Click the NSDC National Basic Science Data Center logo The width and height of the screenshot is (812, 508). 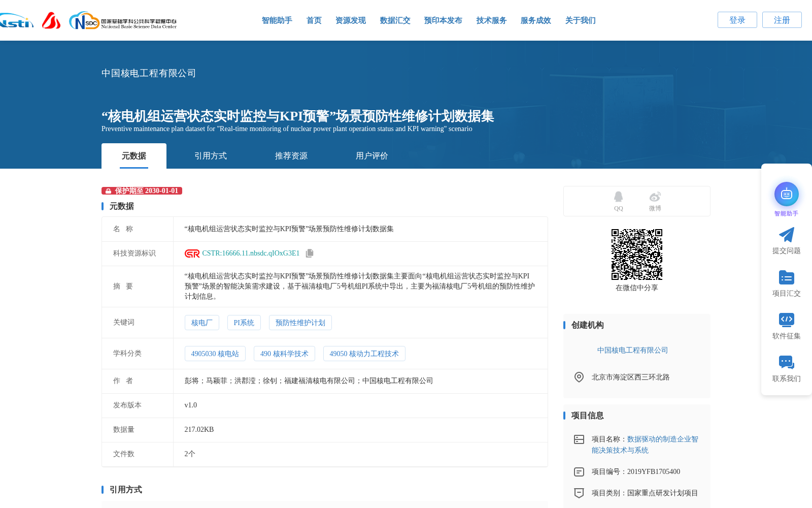123,21
